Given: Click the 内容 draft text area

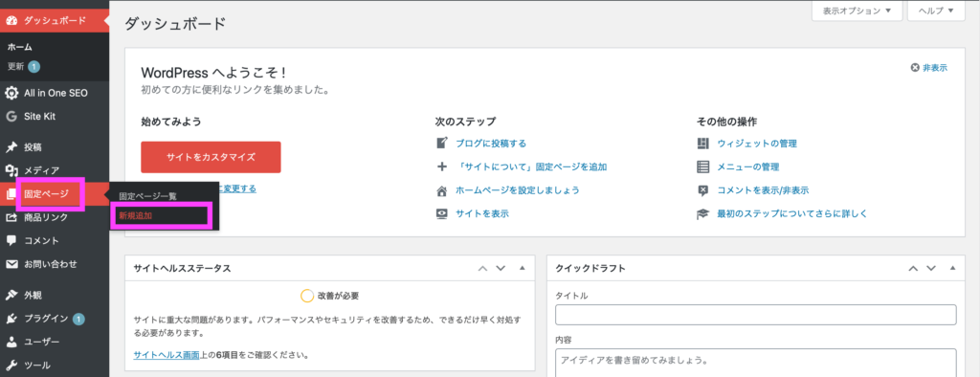Looking at the screenshot, I should point(756,363).
